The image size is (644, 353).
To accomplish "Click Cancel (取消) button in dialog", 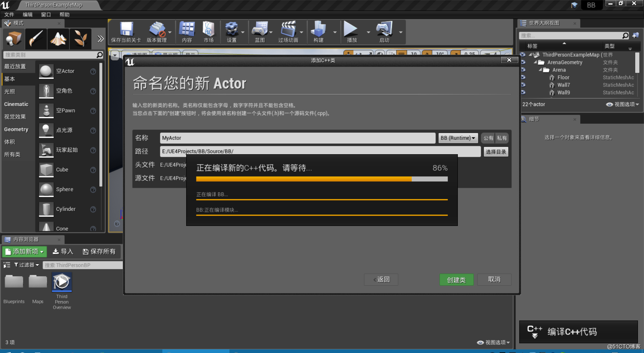I will (494, 280).
